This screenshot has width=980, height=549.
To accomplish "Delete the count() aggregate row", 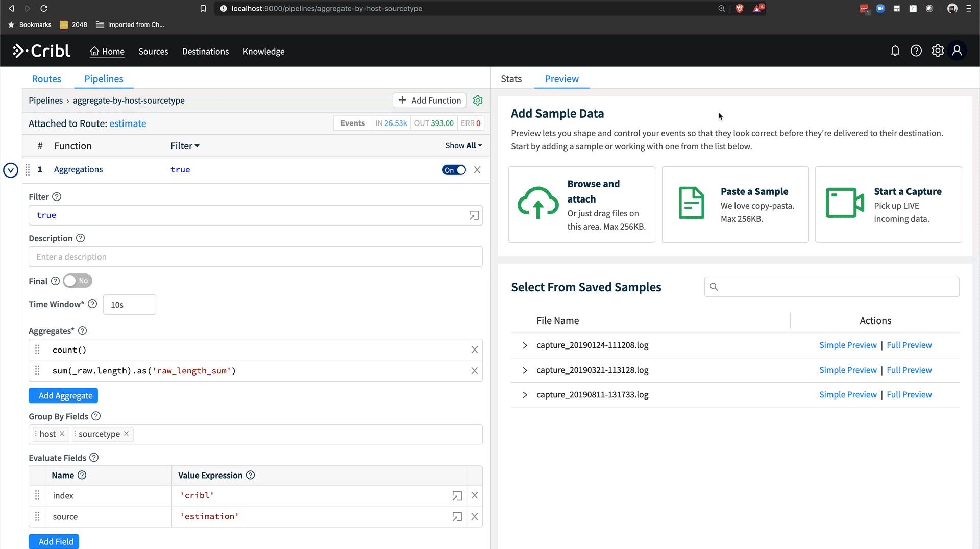I will pyautogui.click(x=474, y=350).
